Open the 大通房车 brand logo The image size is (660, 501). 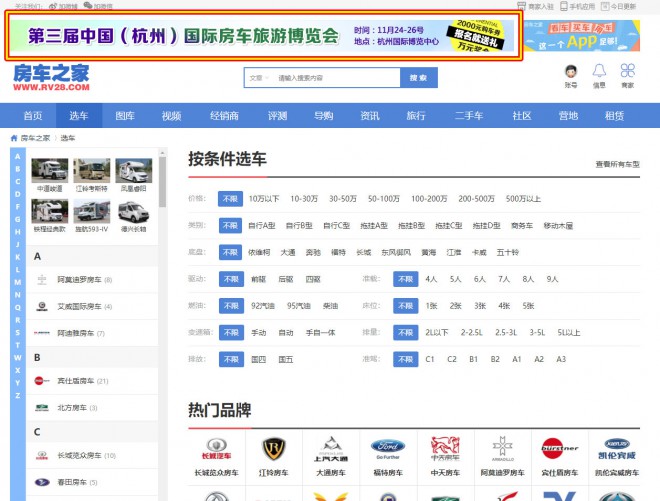(331, 449)
